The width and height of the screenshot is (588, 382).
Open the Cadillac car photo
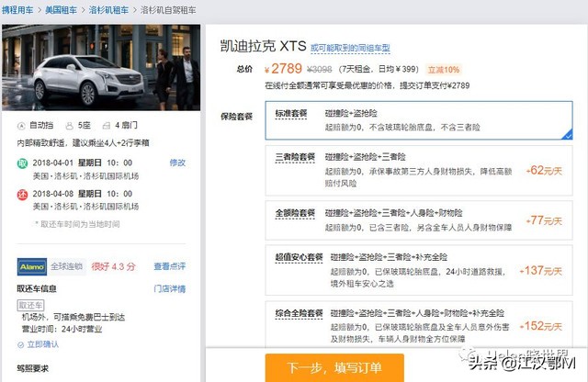click(101, 68)
